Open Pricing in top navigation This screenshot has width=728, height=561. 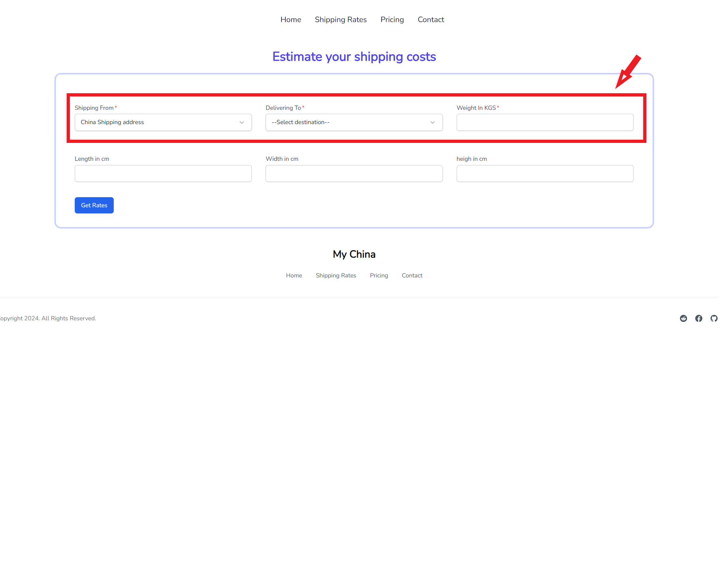tap(392, 20)
